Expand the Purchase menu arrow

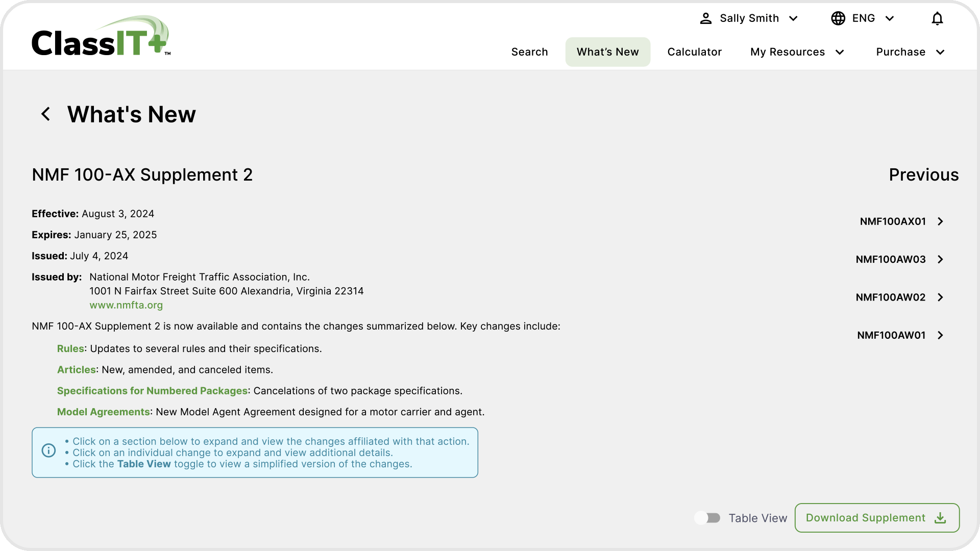click(940, 52)
